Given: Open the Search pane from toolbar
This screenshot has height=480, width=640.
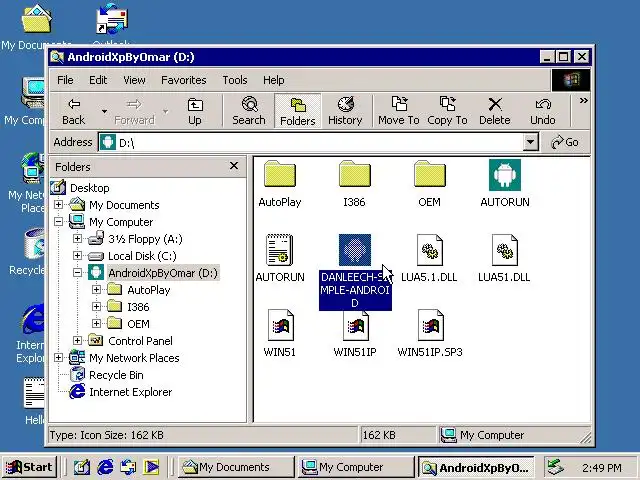Looking at the screenshot, I should [x=249, y=111].
